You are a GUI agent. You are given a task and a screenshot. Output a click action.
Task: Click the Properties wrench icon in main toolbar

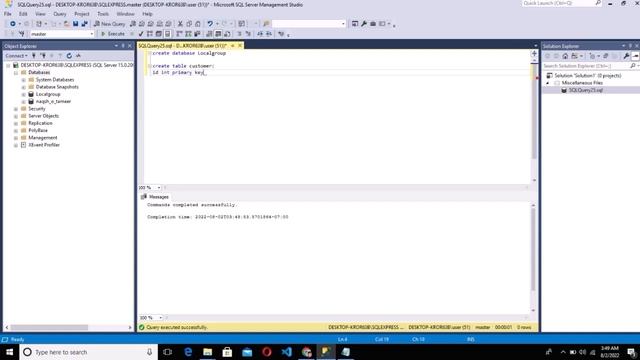[x=364, y=24]
